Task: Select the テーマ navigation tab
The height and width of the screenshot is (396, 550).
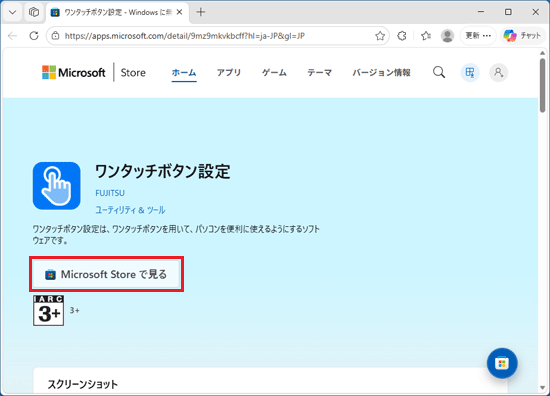Action: click(x=320, y=73)
